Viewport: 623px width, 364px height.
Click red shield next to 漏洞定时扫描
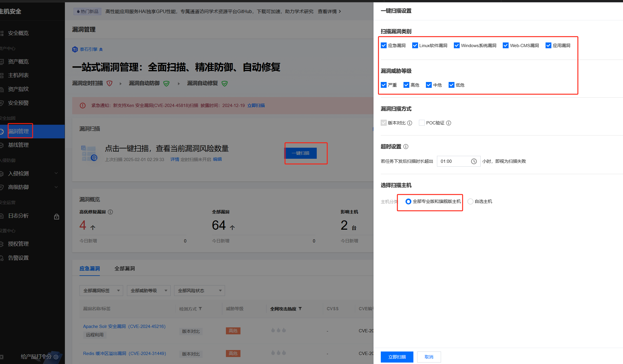click(x=109, y=83)
